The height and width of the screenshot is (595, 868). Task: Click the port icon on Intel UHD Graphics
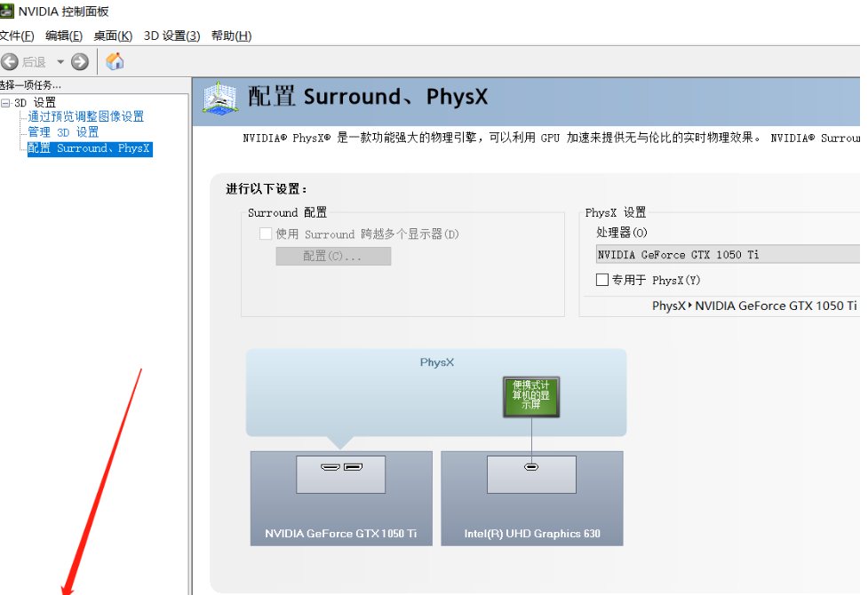pos(531,467)
